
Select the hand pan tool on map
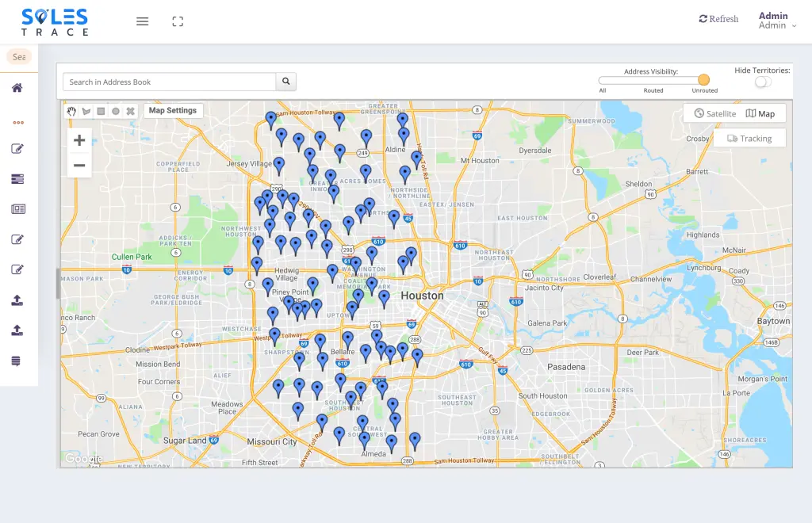pyautogui.click(x=71, y=111)
